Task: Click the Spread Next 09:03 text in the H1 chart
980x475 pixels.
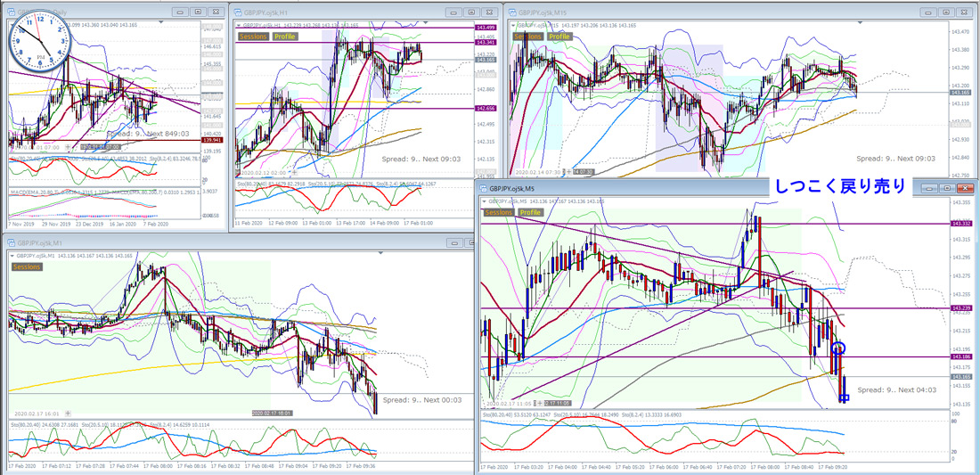Action: [x=421, y=160]
